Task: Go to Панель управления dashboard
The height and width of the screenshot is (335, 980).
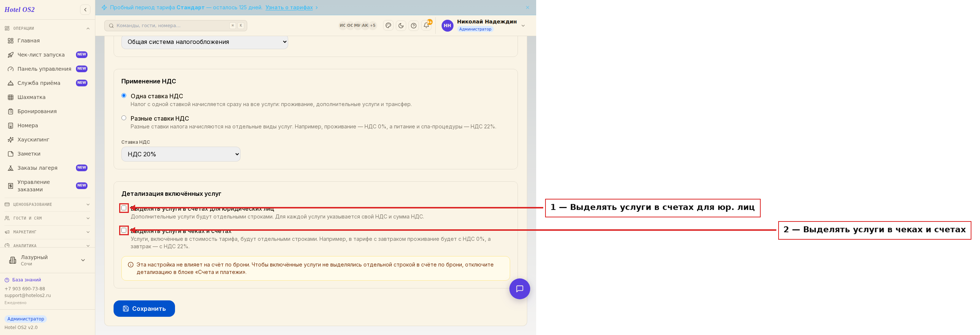Action: tap(47, 69)
